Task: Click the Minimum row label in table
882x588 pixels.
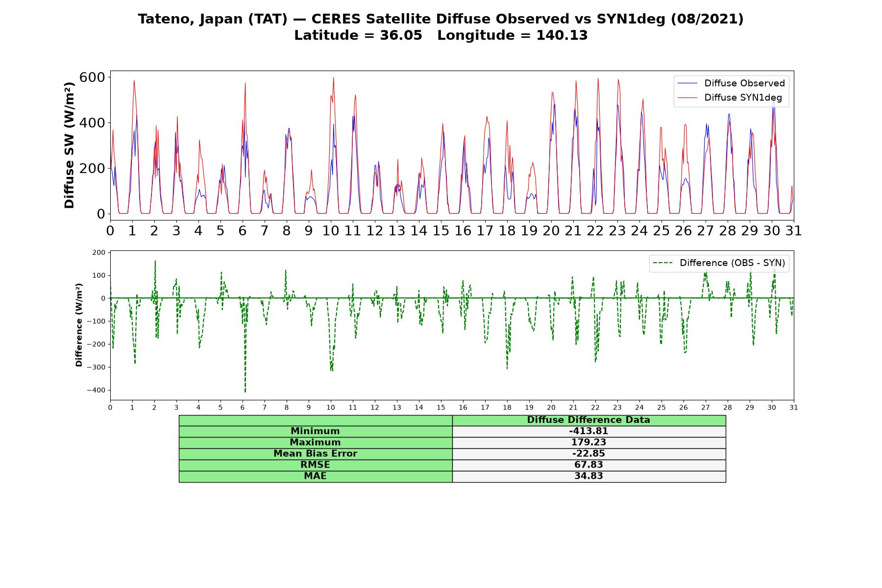Action: click(x=315, y=431)
